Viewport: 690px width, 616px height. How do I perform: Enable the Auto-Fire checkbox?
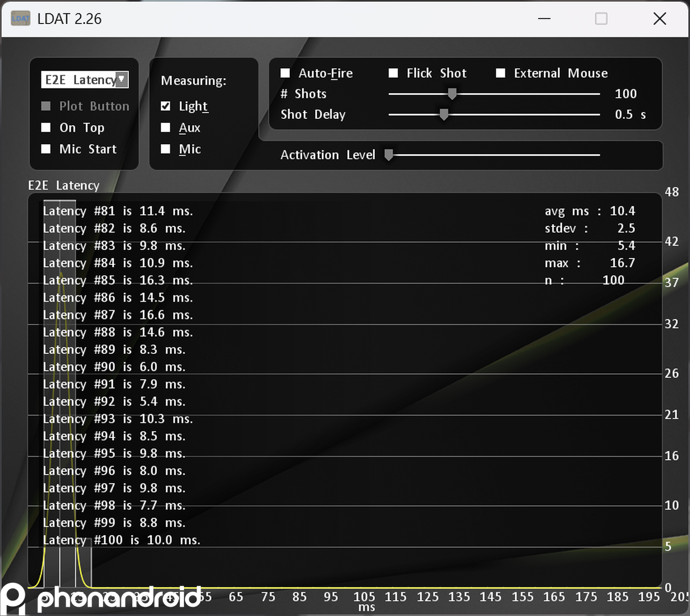coord(285,73)
